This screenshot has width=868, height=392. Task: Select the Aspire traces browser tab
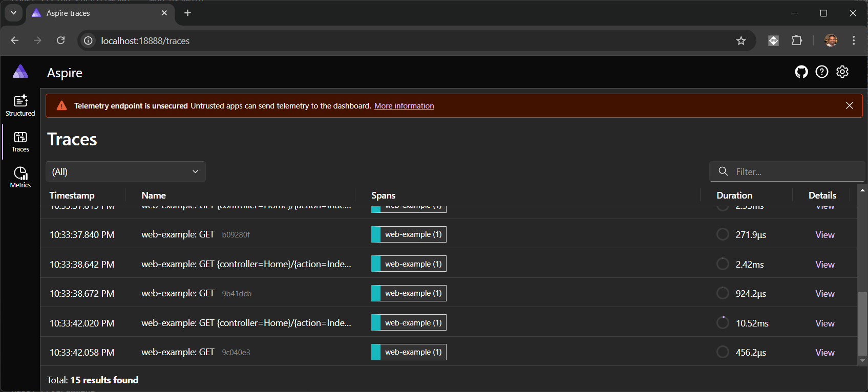100,13
